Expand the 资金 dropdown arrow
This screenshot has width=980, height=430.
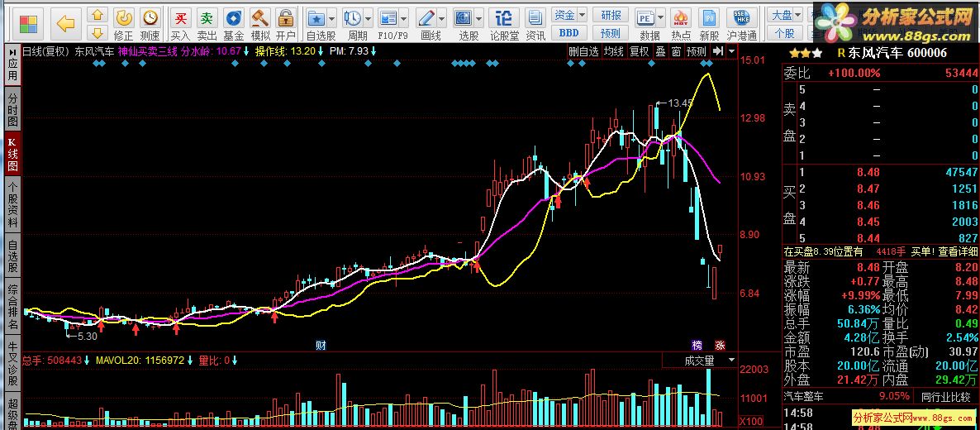click(582, 14)
